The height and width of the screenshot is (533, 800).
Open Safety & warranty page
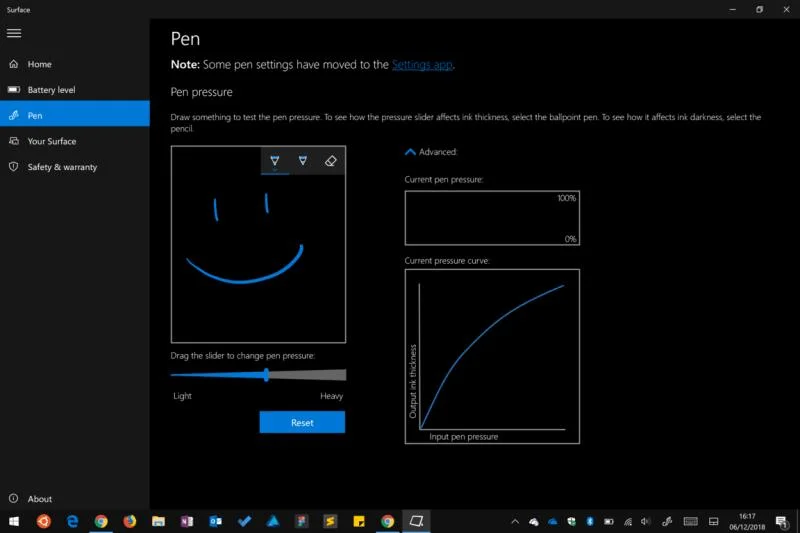pyautogui.click(x=75, y=167)
